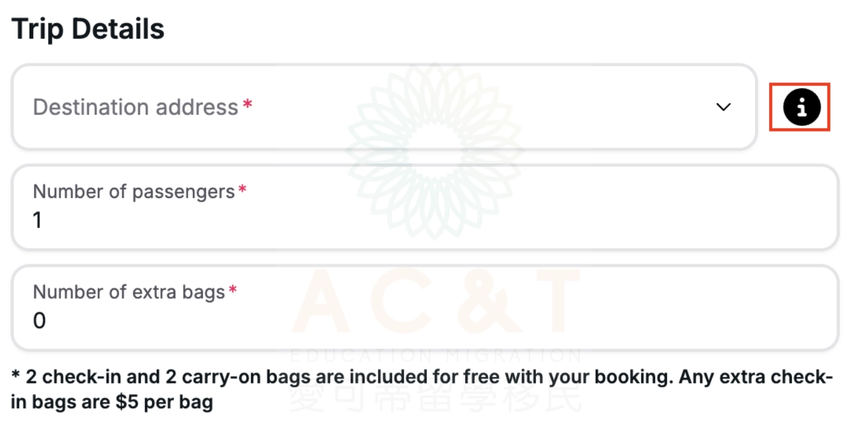868x434 pixels.
Task: Focus the Number of extra bags field
Action: [425, 307]
